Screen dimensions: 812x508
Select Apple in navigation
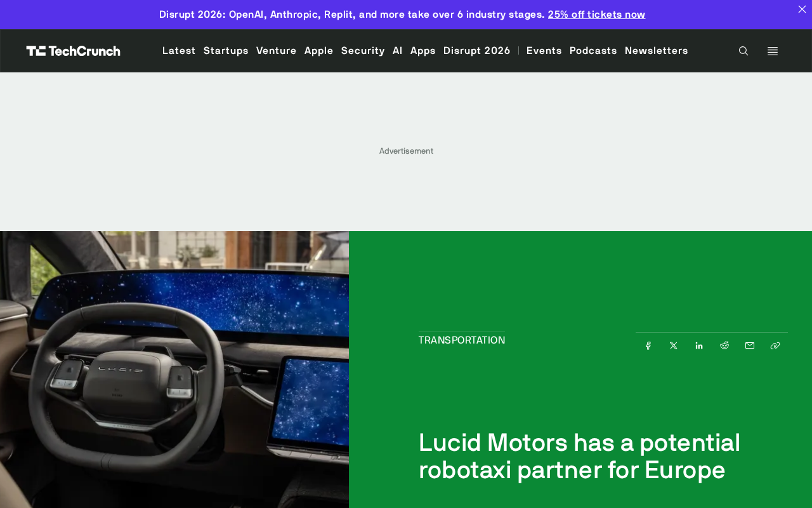pos(319,51)
